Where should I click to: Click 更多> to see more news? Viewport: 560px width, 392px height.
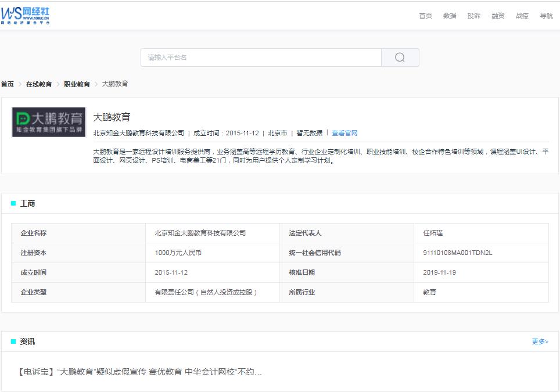pos(540,341)
